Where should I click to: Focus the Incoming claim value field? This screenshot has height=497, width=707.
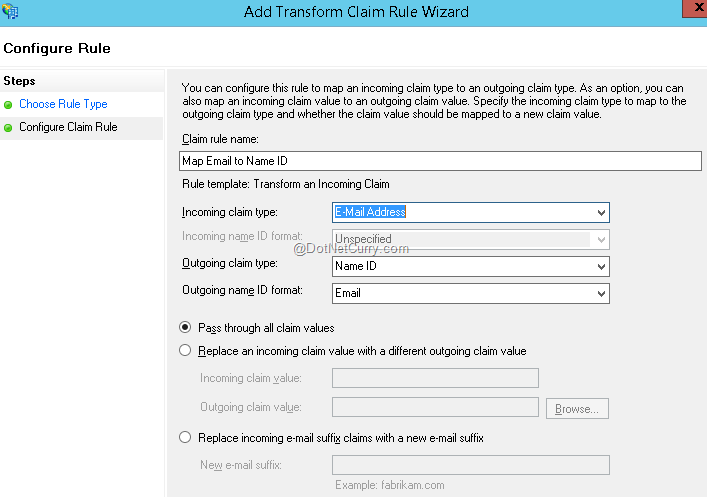(434, 378)
